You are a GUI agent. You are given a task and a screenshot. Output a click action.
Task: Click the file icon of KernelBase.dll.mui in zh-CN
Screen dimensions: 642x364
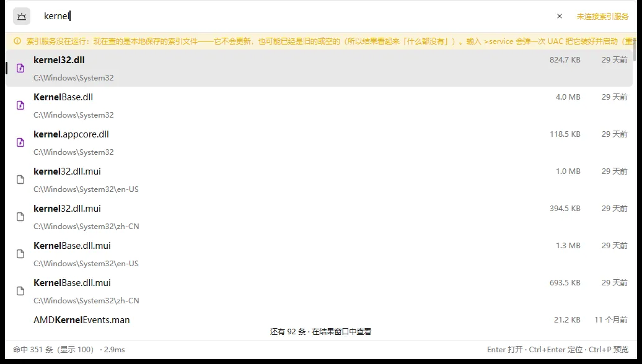coord(20,291)
